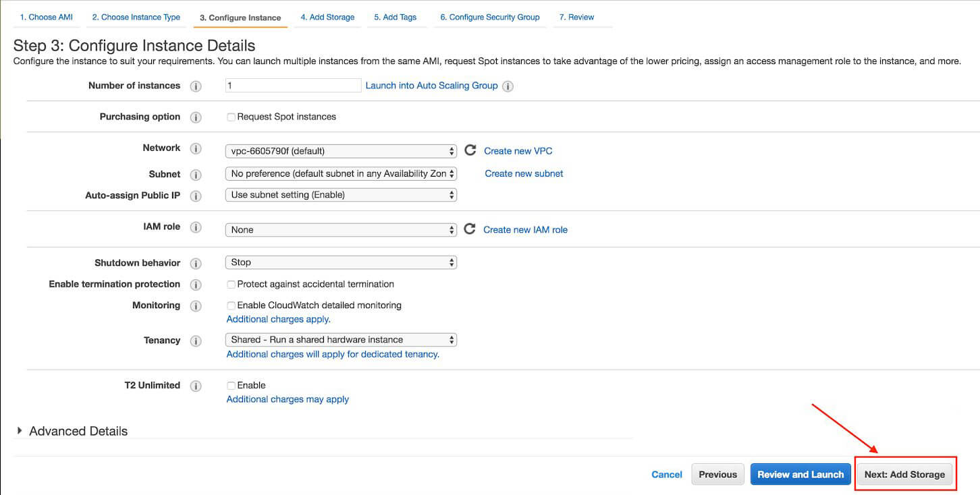
Task: Click Launch into Auto Scaling Group link
Action: (x=432, y=86)
